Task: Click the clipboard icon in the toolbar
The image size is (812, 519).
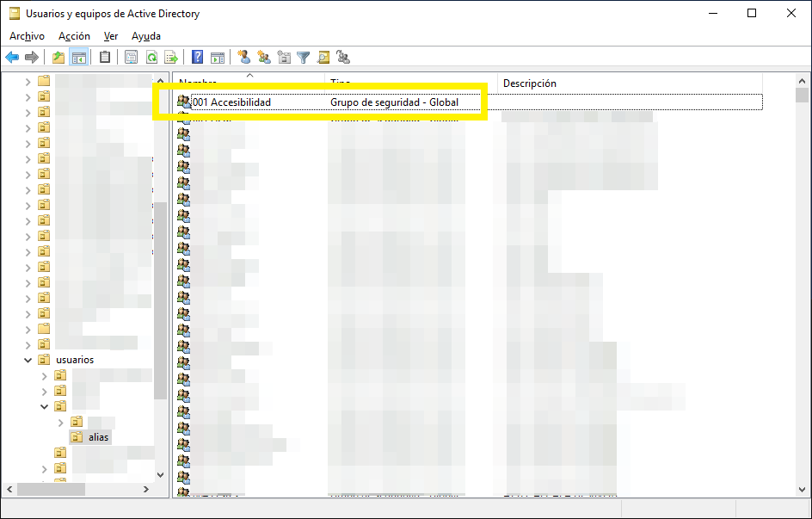Action: point(105,57)
